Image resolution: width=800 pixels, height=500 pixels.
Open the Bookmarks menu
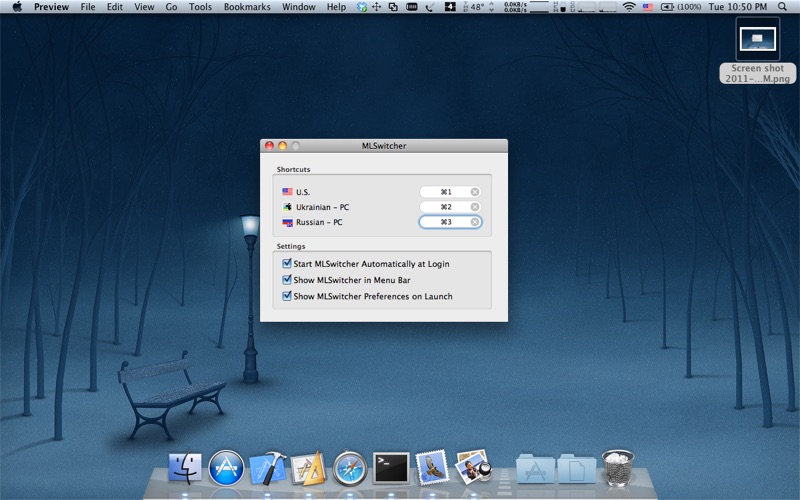(247, 7)
